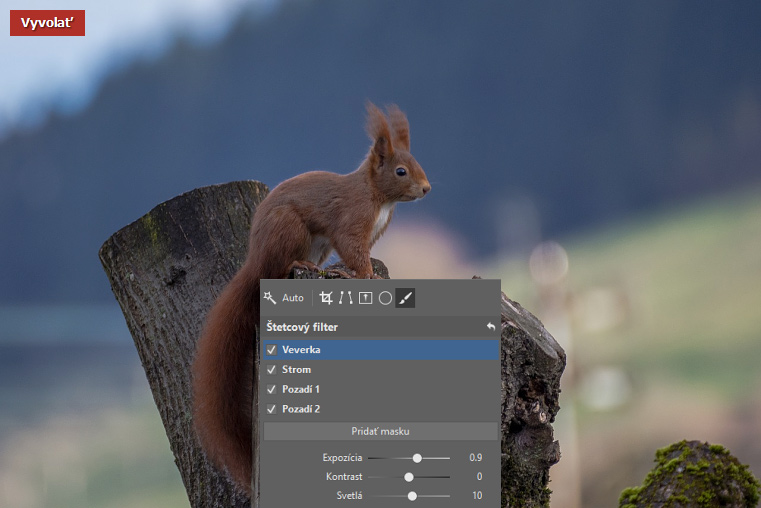
Task: Click the Štetcový filter panel header
Action: (x=381, y=327)
